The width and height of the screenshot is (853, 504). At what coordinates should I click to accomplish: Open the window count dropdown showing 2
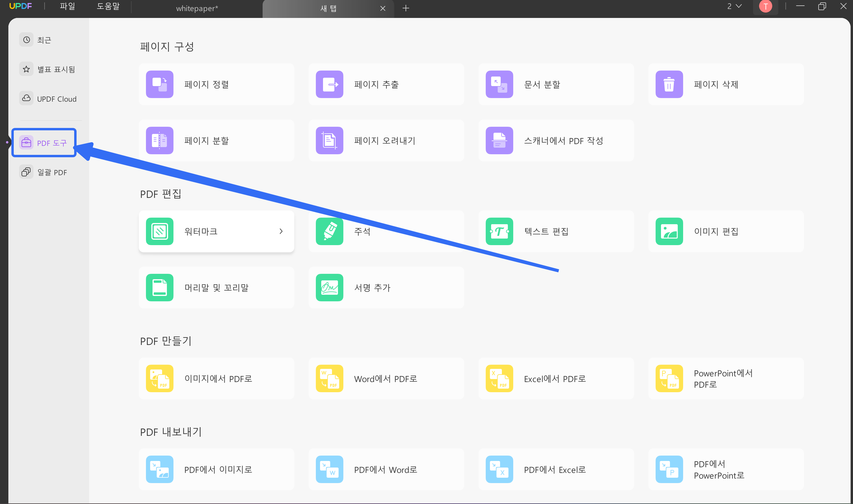734,6
